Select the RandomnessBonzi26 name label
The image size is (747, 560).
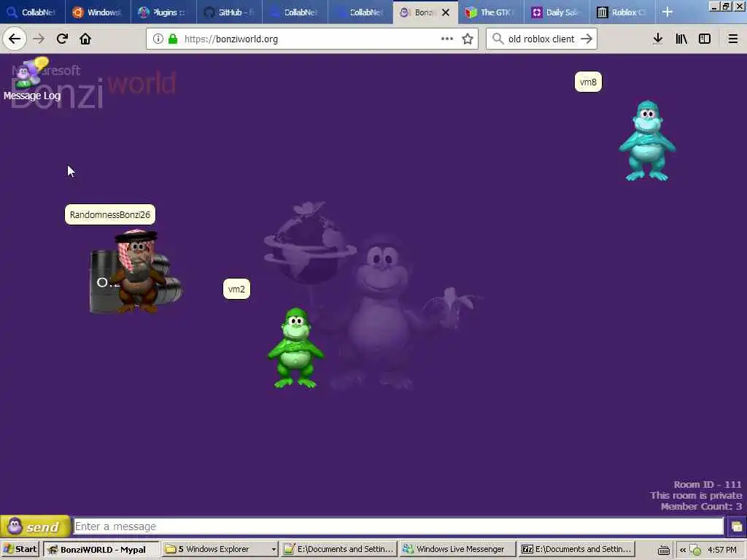(110, 215)
